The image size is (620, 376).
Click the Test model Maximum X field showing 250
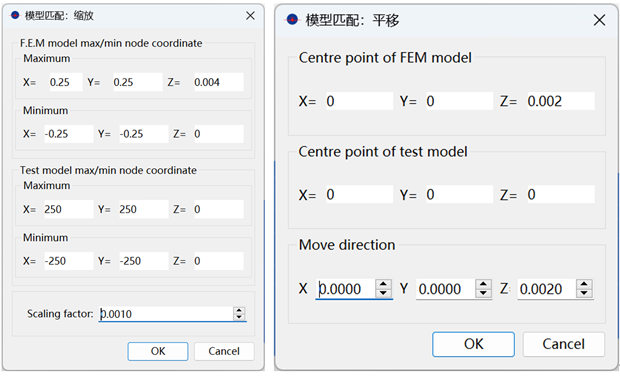(68, 209)
